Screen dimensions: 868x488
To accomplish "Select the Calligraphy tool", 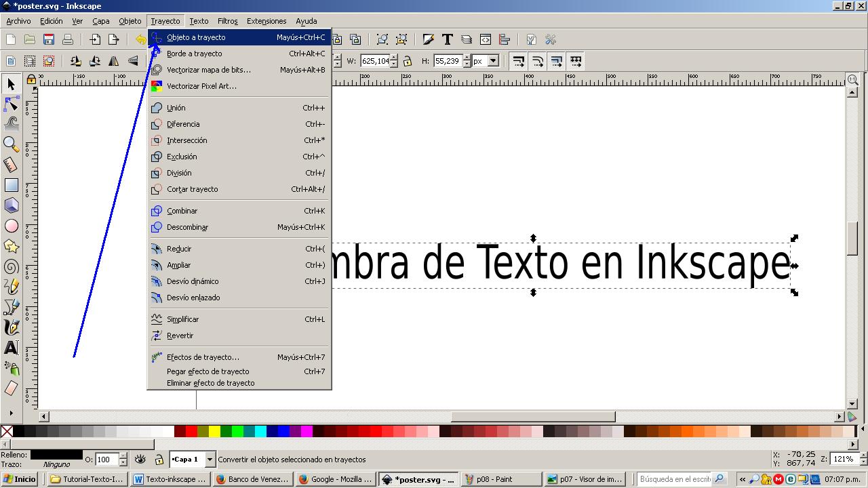I will click(11, 327).
